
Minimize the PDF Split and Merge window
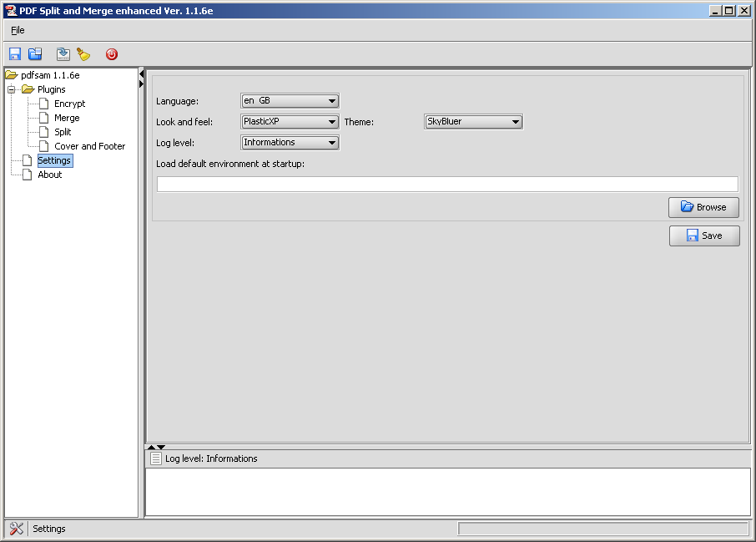tap(715, 11)
